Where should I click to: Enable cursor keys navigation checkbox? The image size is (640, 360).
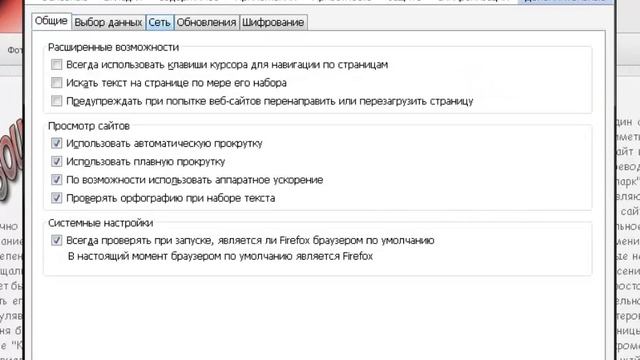pos(56,64)
